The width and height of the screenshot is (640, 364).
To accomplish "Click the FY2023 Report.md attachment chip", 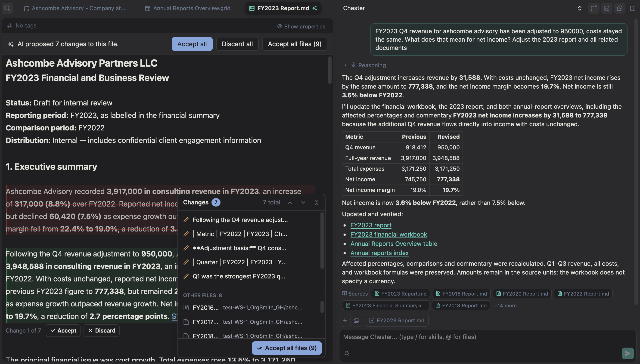I will coord(396,320).
